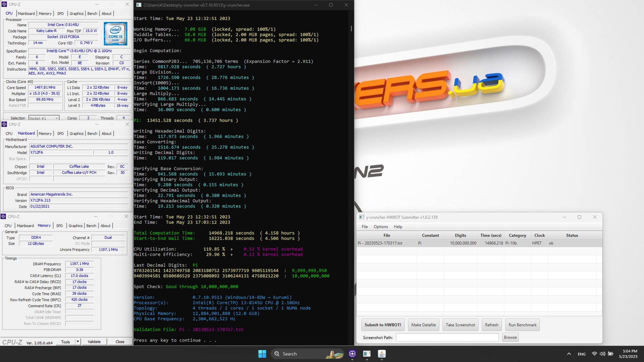The height and width of the screenshot is (362, 644).
Task: Click the ENG language indicator
Action: click(x=582, y=354)
